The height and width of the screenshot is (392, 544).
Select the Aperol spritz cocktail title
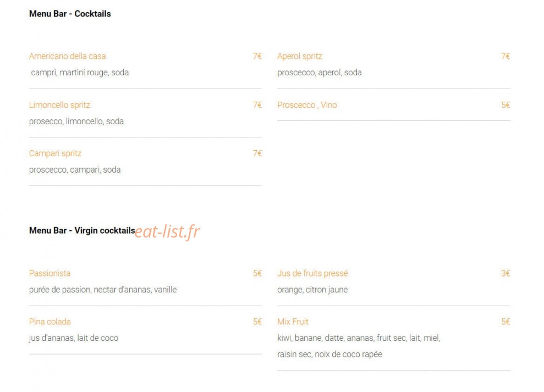click(299, 57)
